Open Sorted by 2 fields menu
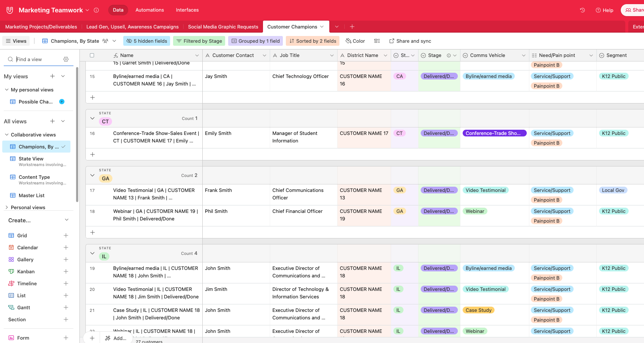644x343 pixels. pyautogui.click(x=312, y=41)
